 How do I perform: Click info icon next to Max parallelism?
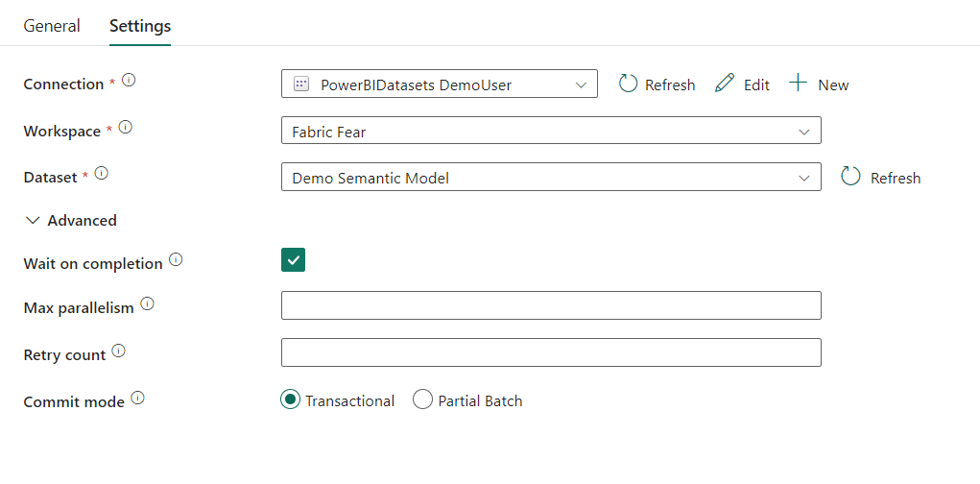[x=147, y=304]
